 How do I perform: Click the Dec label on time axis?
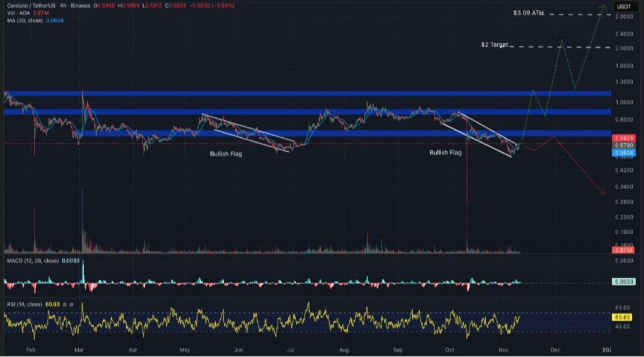(555, 349)
